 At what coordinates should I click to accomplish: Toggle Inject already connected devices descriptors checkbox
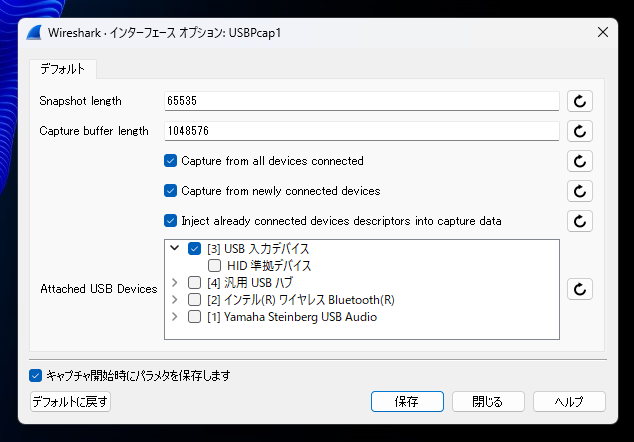(171, 221)
